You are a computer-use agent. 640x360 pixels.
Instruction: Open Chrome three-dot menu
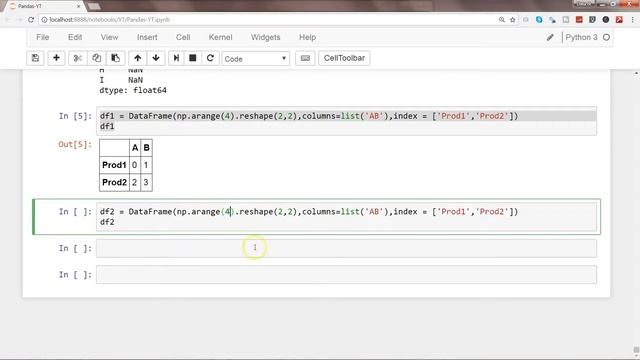click(x=633, y=20)
